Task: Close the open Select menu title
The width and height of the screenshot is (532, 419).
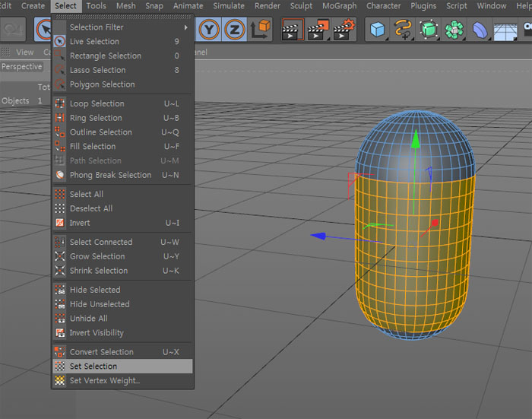Action: pos(66,6)
